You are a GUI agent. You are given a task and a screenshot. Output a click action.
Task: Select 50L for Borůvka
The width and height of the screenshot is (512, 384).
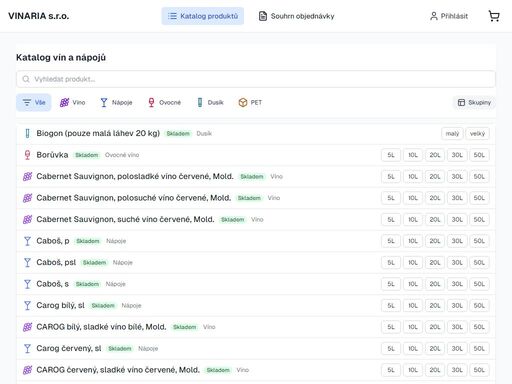click(479, 155)
